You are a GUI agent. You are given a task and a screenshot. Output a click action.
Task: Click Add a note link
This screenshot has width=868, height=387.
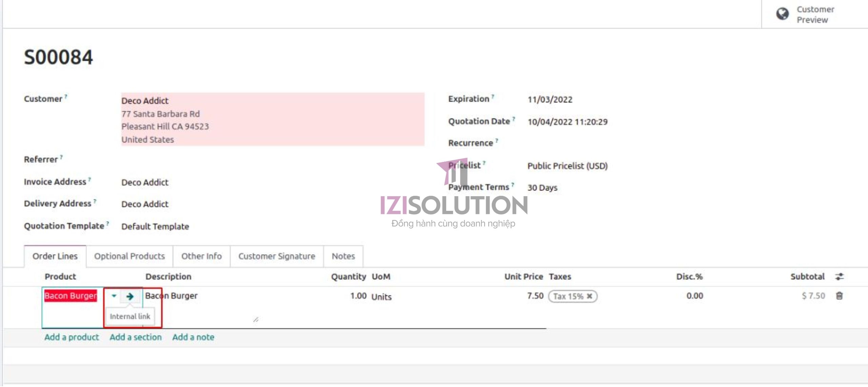point(193,337)
